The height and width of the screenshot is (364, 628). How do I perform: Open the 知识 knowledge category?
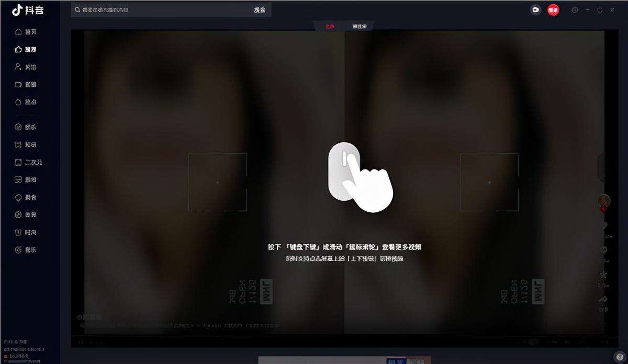[x=26, y=144]
